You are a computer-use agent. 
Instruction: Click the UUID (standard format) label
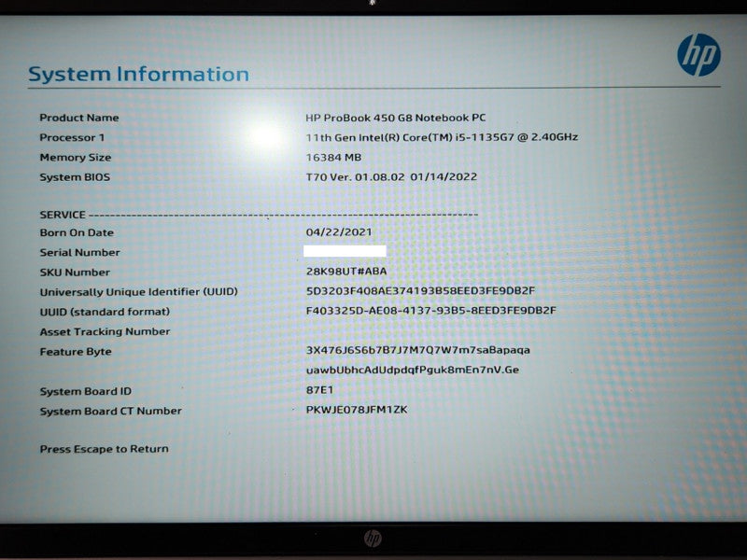(x=105, y=312)
